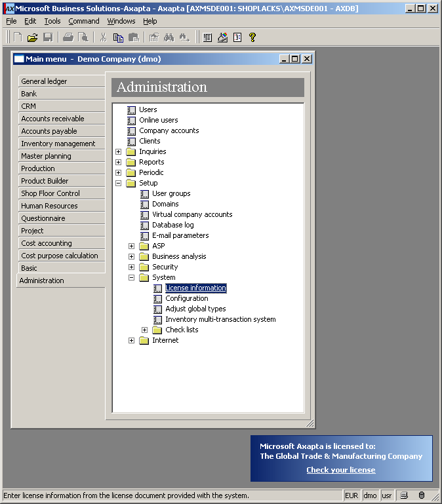Click dmo company in status bar
This screenshot has height=504, width=442.
click(370, 495)
